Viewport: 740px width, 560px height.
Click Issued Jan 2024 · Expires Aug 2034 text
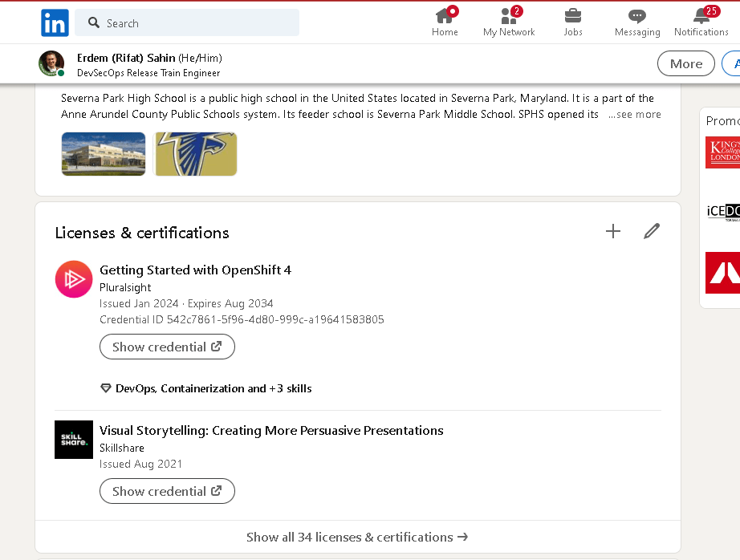click(186, 303)
